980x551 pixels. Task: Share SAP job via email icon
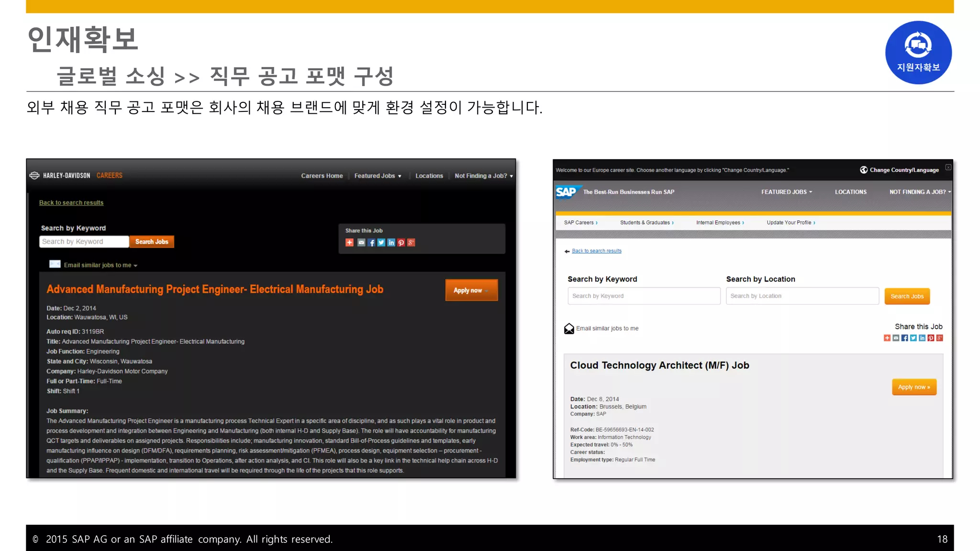[896, 338]
